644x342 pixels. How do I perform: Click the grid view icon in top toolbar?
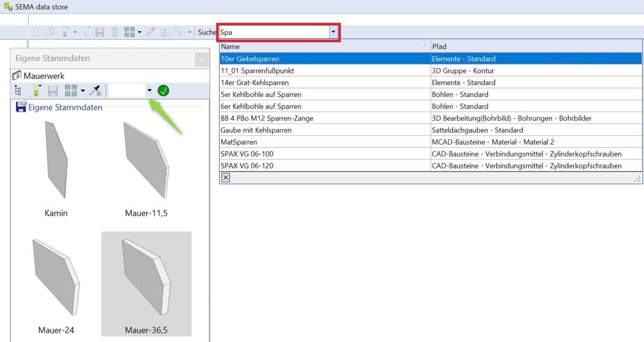(129, 32)
